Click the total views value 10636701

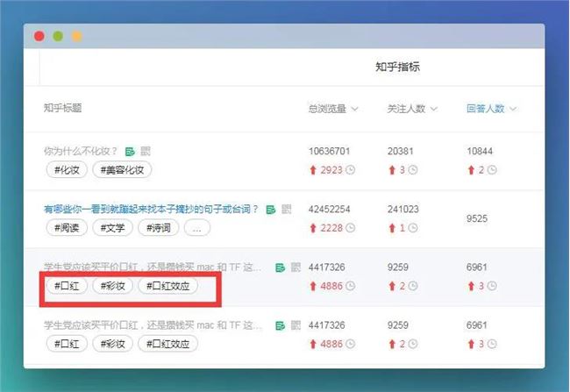[330, 151]
